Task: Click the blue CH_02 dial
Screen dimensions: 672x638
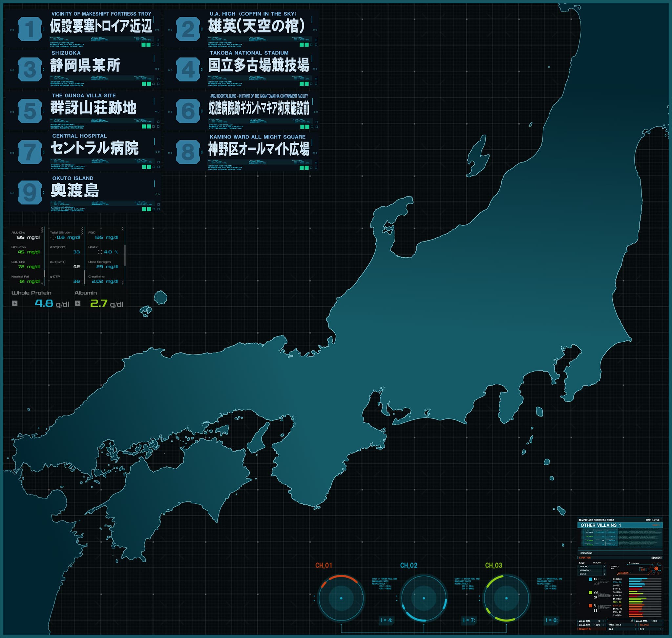Action: tap(424, 598)
